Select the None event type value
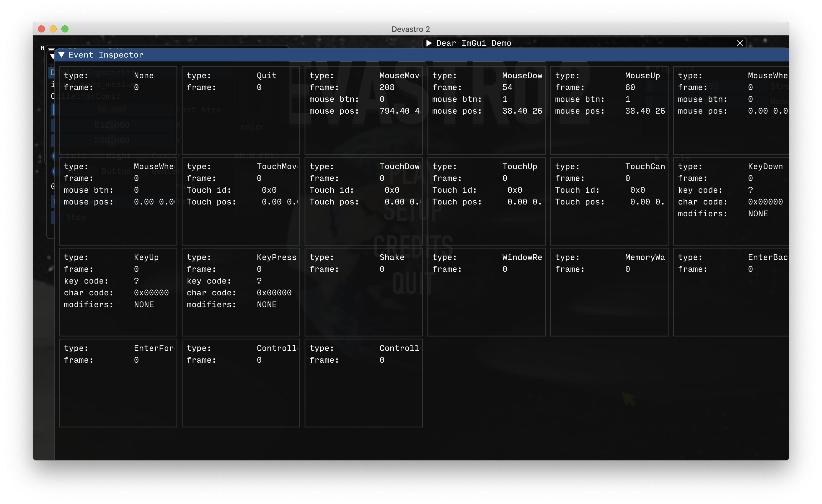822x504 pixels. [x=144, y=76]
